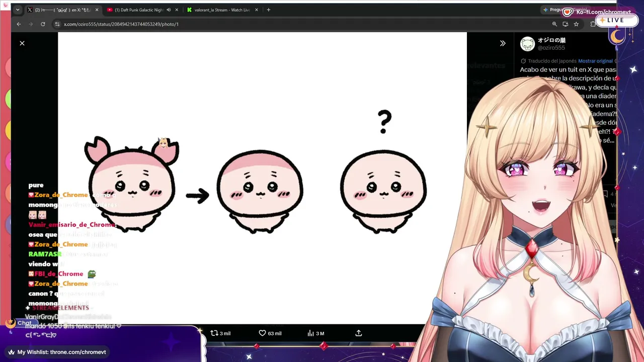Click the install app icon in address bar
The width and height of the screenshot is (644, 362).
566,24
